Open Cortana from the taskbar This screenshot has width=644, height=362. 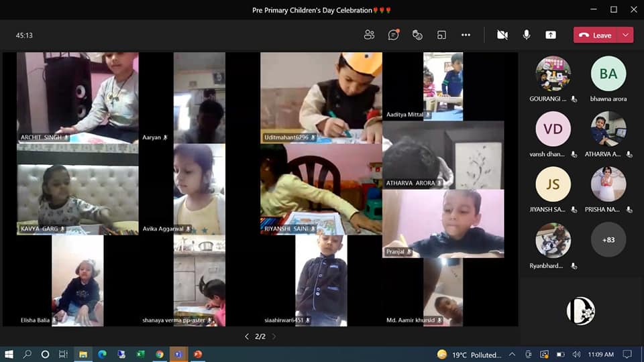[x=45, y=354]
